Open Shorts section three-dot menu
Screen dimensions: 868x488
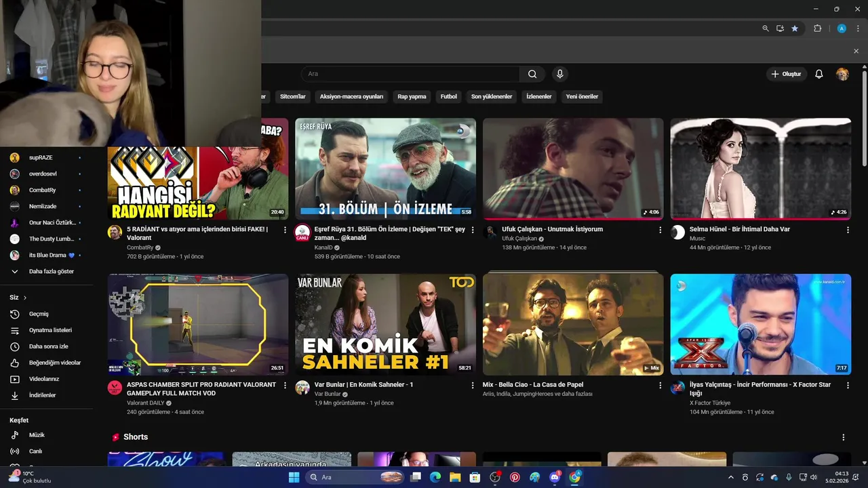844,437
